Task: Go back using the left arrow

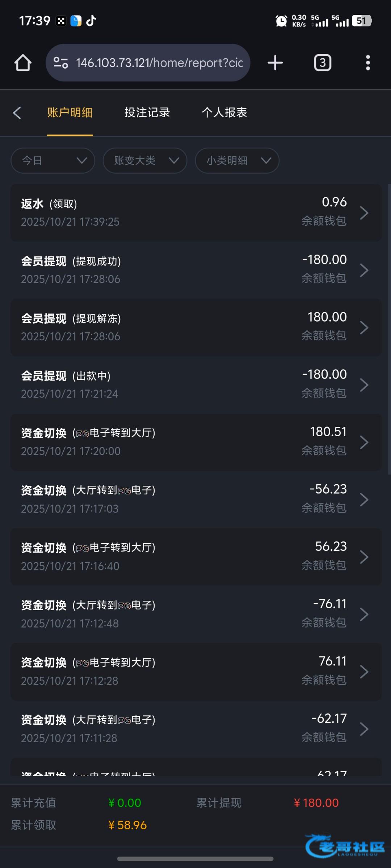Action: (x=17, y=113)
